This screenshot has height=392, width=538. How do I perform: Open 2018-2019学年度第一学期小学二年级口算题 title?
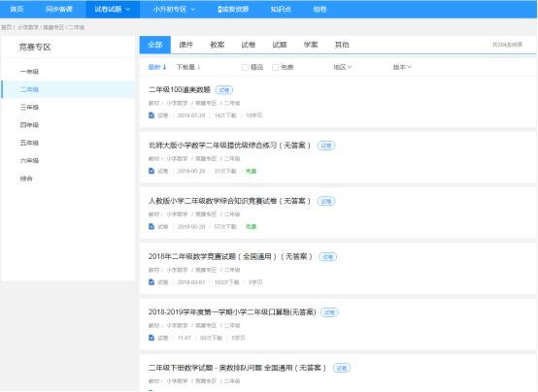232,312
